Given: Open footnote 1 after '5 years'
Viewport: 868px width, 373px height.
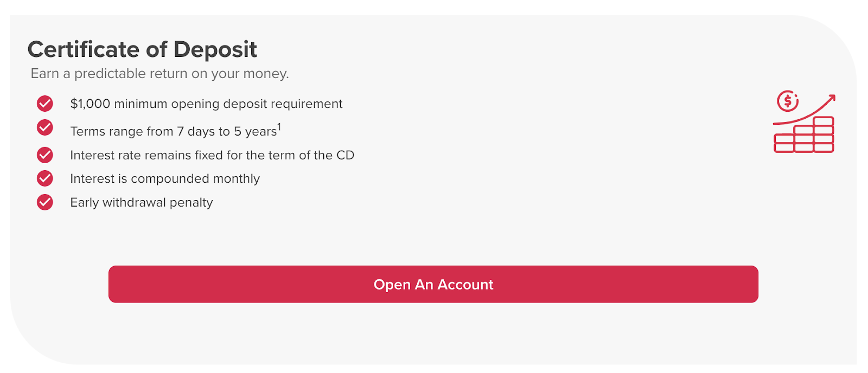Looking at the screenshot, I should pyautogui.click(x=279, y=127).
